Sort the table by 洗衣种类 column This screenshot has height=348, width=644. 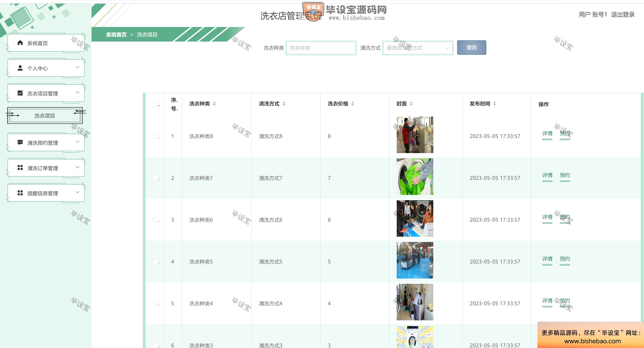[x=214, y=104]
